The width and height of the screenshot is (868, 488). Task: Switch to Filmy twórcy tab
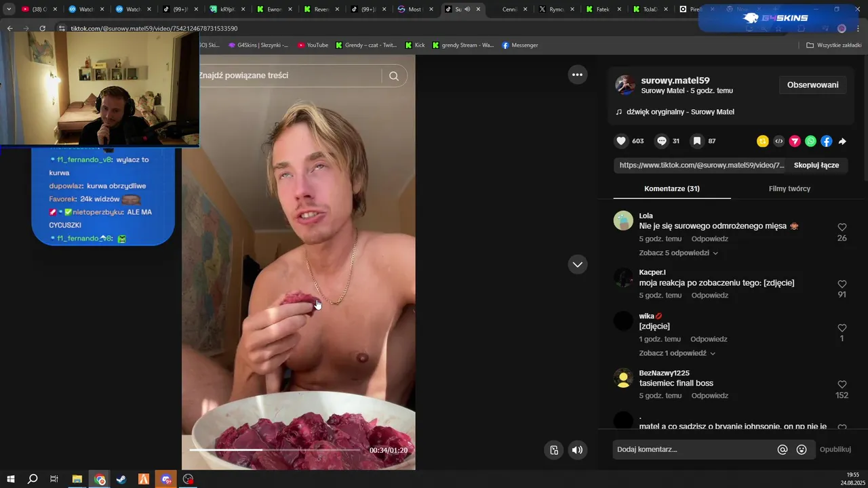(x=789, y=188)
